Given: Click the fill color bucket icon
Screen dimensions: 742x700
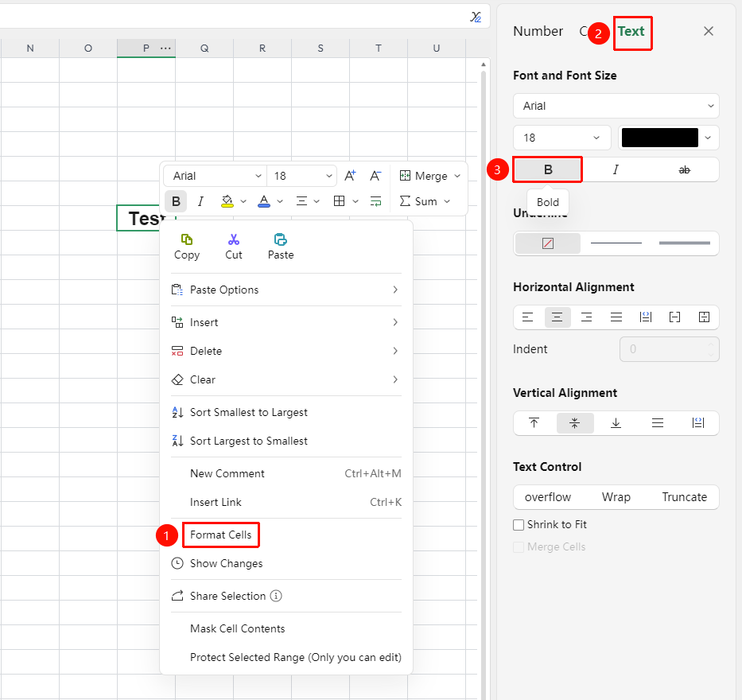Looking at the screenshot, I should click(x=227, y=201).
